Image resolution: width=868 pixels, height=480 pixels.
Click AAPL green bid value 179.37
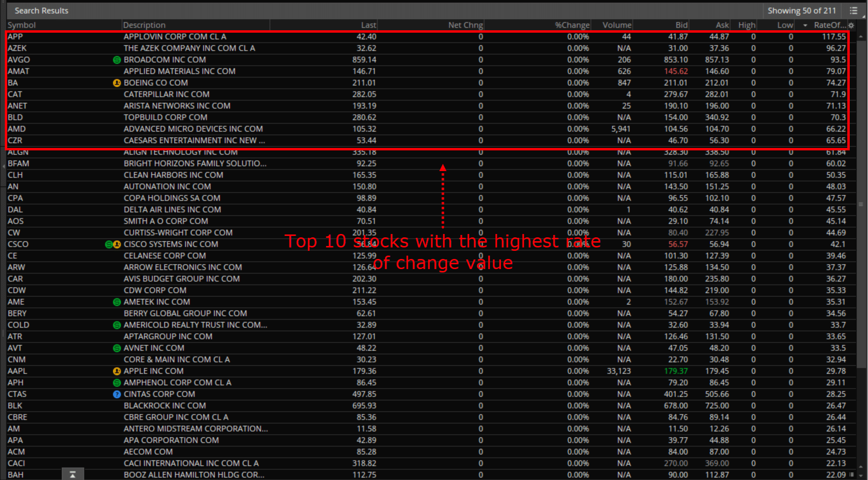tap(676, 371)
